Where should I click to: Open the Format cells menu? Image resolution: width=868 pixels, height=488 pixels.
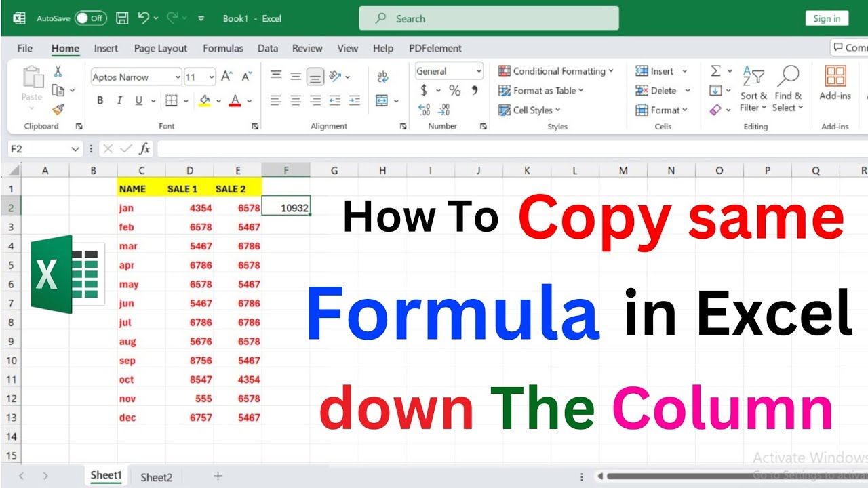(x=661, y=110)
